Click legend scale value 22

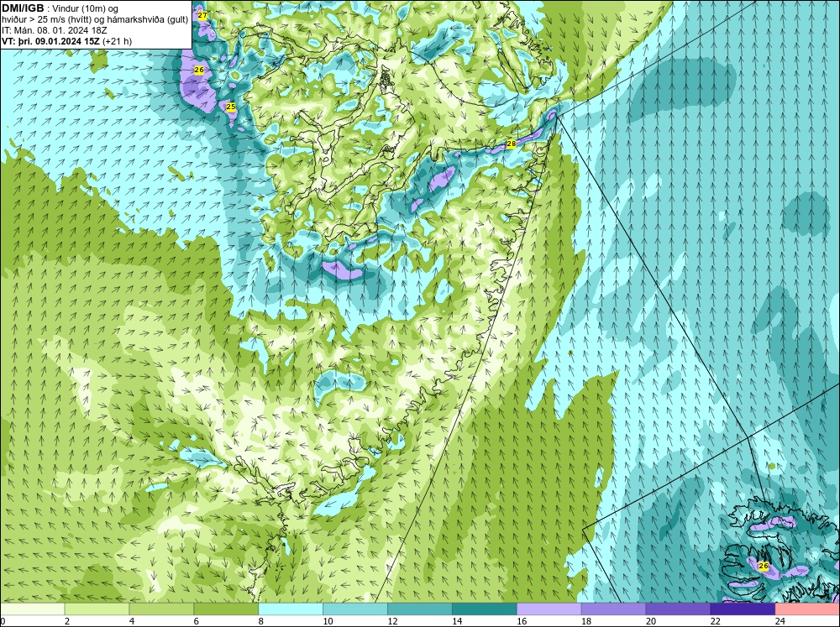click(716, 621)
